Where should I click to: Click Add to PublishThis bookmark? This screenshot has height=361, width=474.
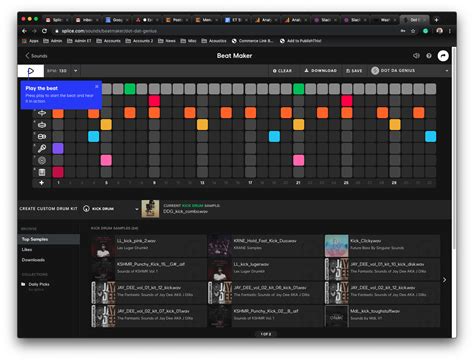click(301, 41)
